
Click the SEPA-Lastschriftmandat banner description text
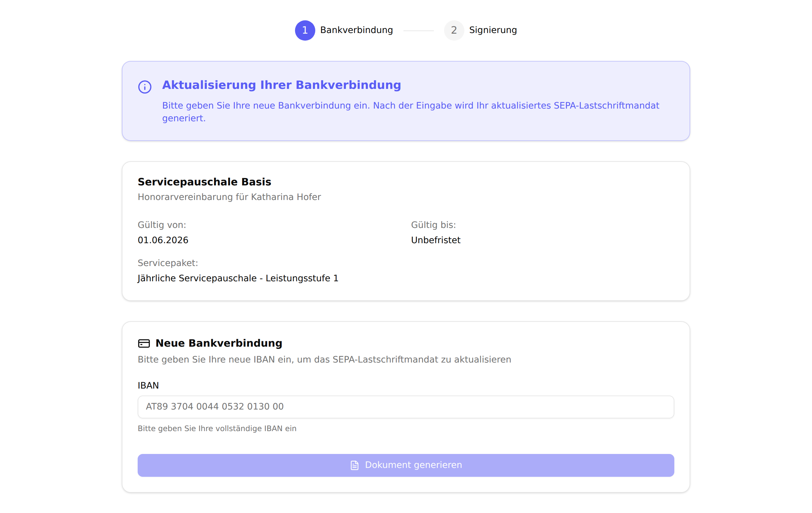pyautogui.click(x=410, y=112)
